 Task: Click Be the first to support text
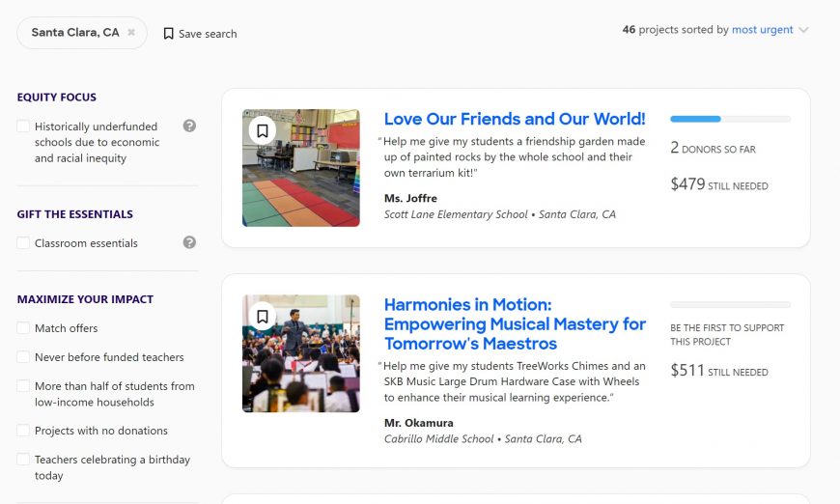click(x=727, y=335)
